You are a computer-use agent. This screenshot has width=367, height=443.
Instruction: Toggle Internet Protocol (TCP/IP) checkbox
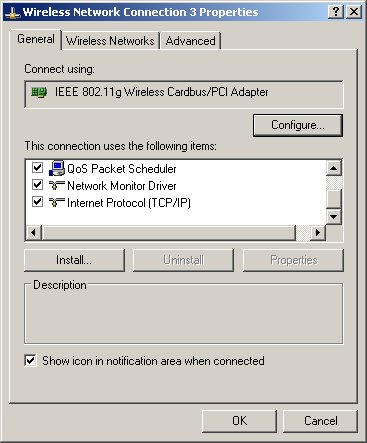pos(37,202)
